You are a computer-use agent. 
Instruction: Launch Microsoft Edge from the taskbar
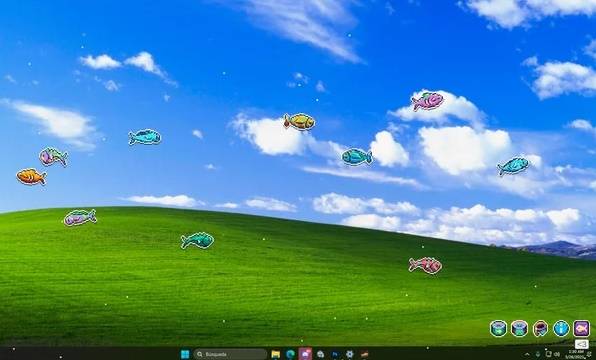(x=290, y=354)
